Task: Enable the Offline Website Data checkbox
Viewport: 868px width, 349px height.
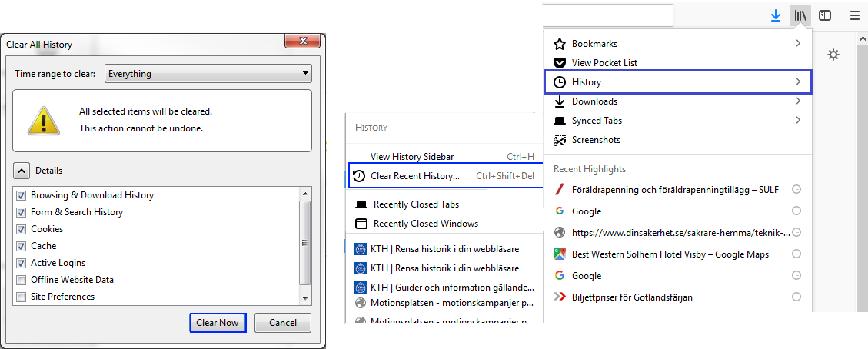Action: [22, 280]
